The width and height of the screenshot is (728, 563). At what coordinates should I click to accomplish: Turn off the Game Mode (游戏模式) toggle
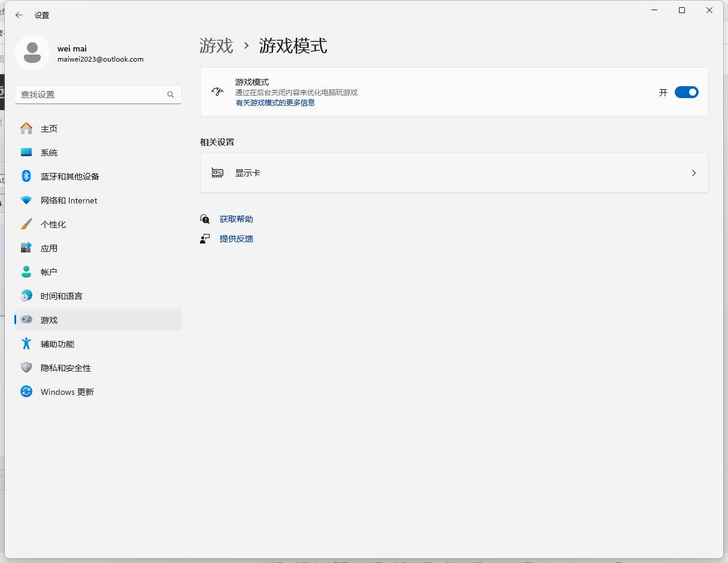tap(686, 92)
